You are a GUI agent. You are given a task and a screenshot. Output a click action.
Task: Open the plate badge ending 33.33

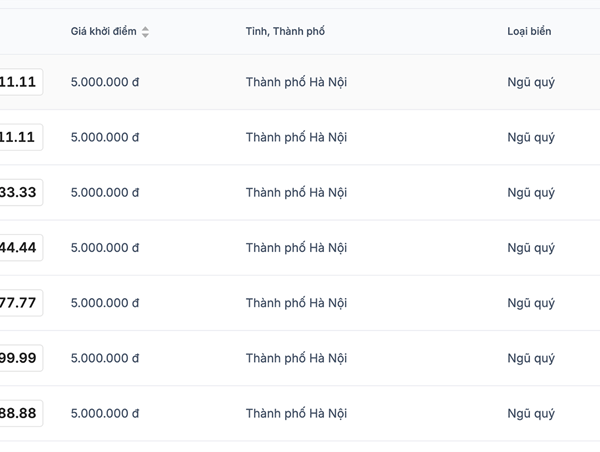tap(20, 193)
